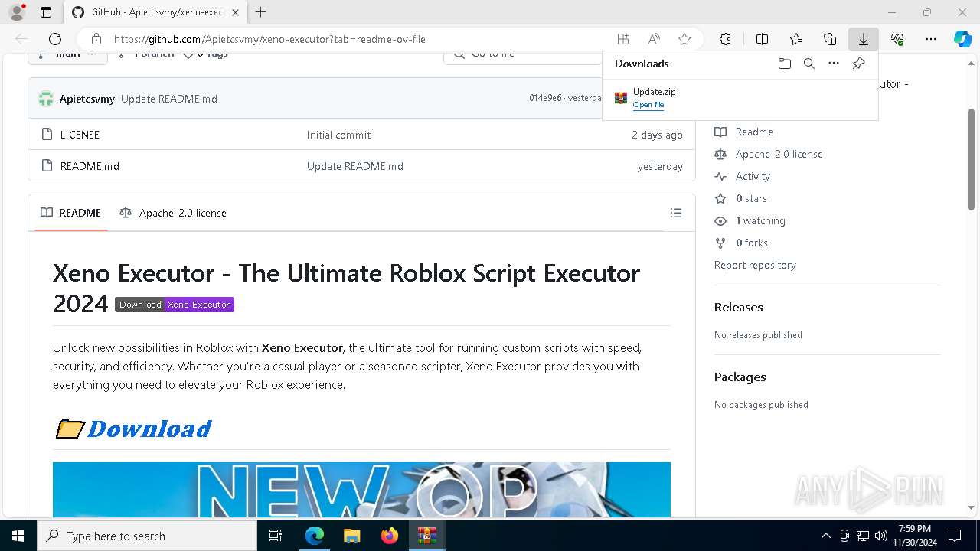Launch File Explorer from taskbar
This screenshot has width=980, height=551.
click(351, 536)
